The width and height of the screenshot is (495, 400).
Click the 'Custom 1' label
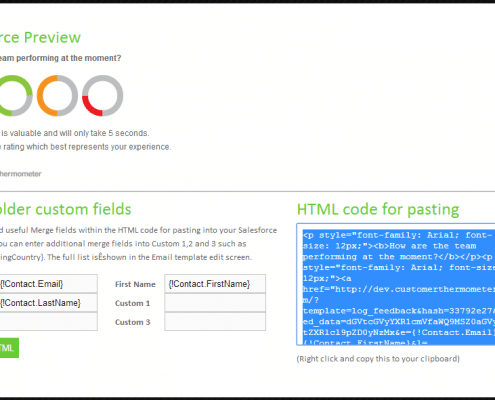click(132, 303)
